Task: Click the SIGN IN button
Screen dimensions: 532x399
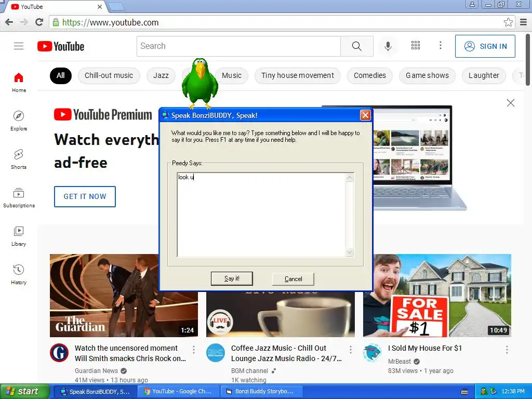Action: pos(485,46)
